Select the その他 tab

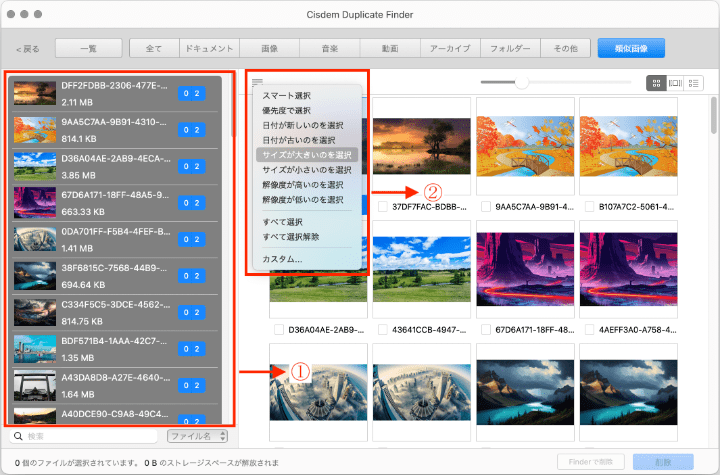click(566, 48)
